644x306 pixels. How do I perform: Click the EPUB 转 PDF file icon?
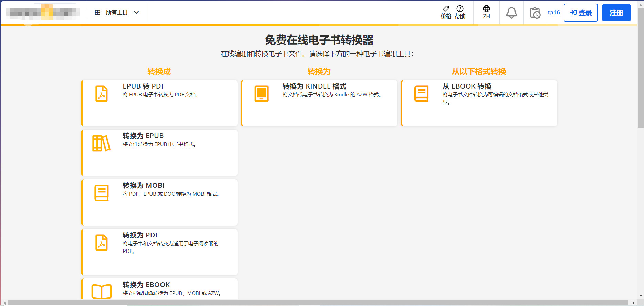click(x=101, y=94)
